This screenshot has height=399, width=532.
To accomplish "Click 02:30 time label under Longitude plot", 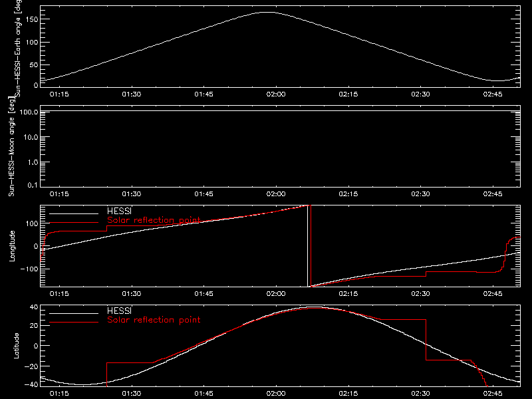I will coord(420,294).
